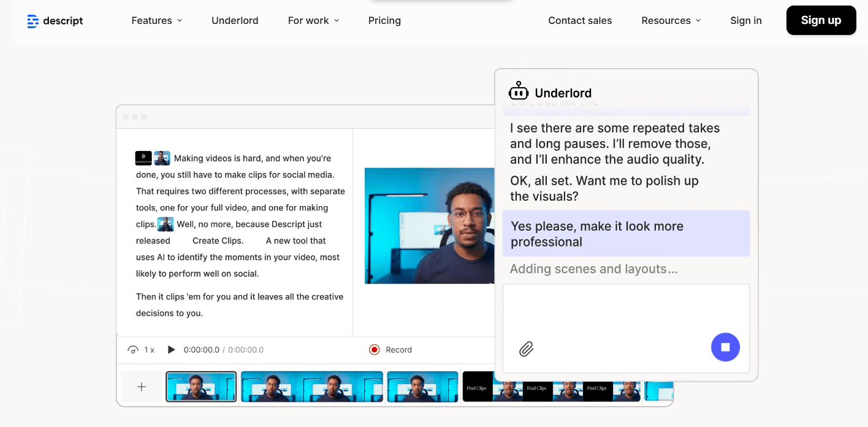Click the Sign up button
The height and width of the screenshot is (427, 868).
pyautogui.click(x=821, y=20)
